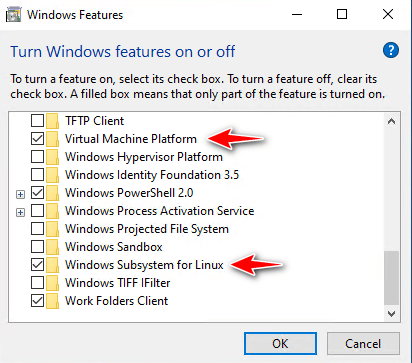The width and height of the screenshot is (412, 363).
Task: Select the Windows Projected File System item
Action: [x=147, y=229]
